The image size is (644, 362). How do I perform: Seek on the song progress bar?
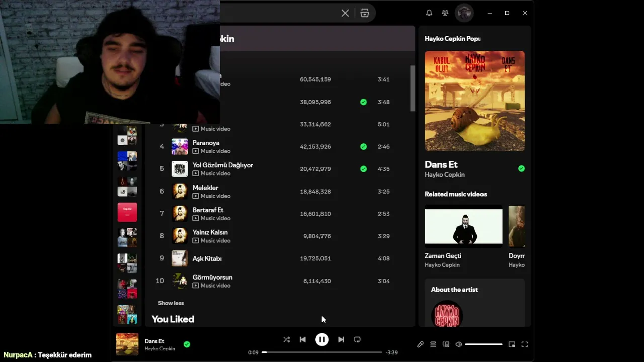point(322,352)
